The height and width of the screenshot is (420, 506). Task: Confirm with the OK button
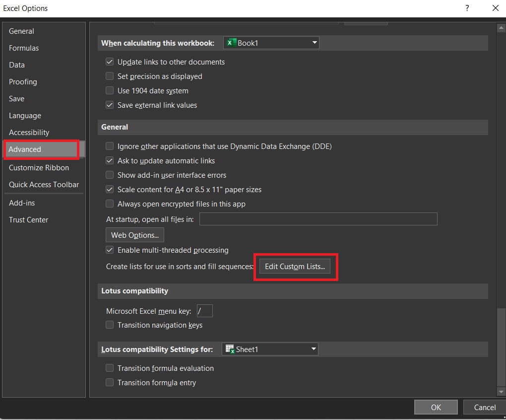click(436, 408)
